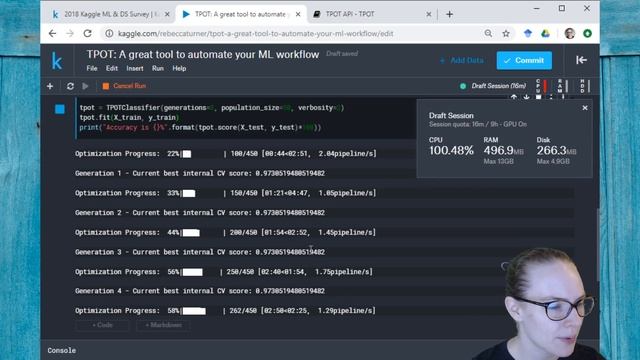
Task: Click the notebook vertical scrollbar
Action: click(597, 245)
